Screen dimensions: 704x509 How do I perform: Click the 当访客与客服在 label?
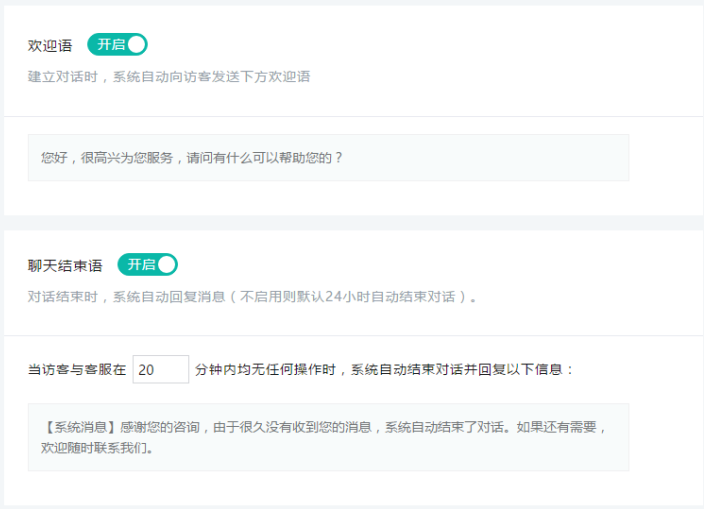[77, 369]
